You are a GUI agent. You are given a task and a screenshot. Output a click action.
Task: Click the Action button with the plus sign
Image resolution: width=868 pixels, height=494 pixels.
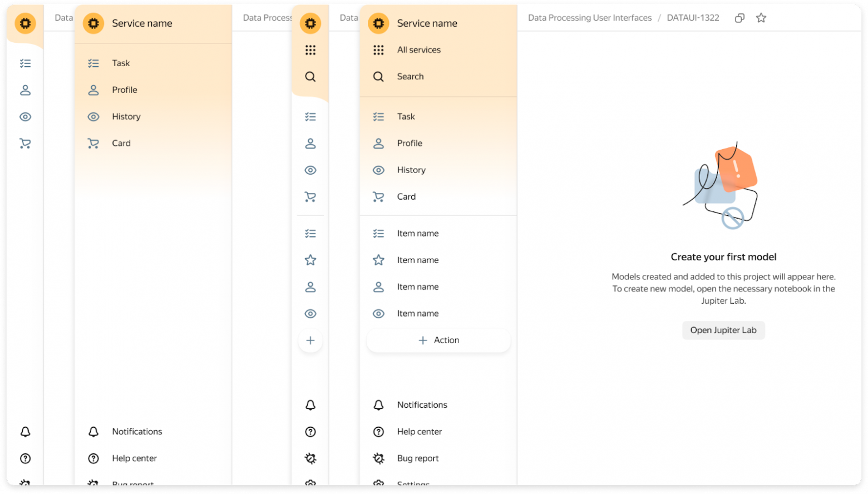click(438, 340)
